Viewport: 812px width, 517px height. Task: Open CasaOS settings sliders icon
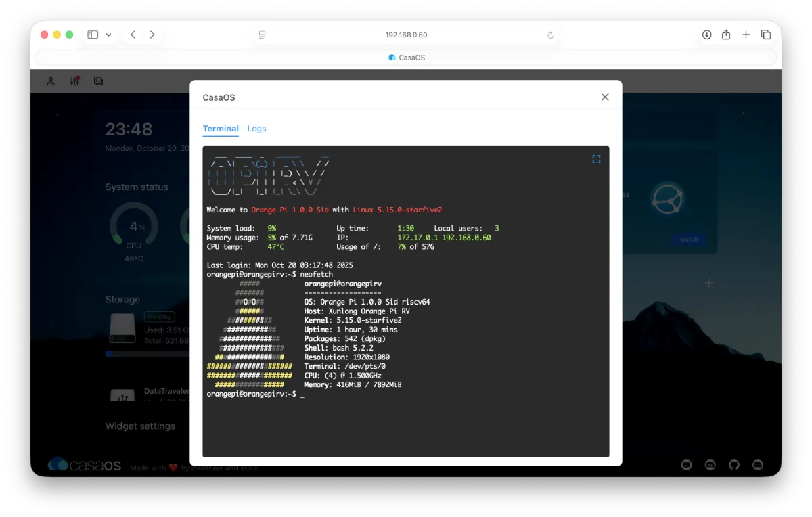(x=74, y=81)
